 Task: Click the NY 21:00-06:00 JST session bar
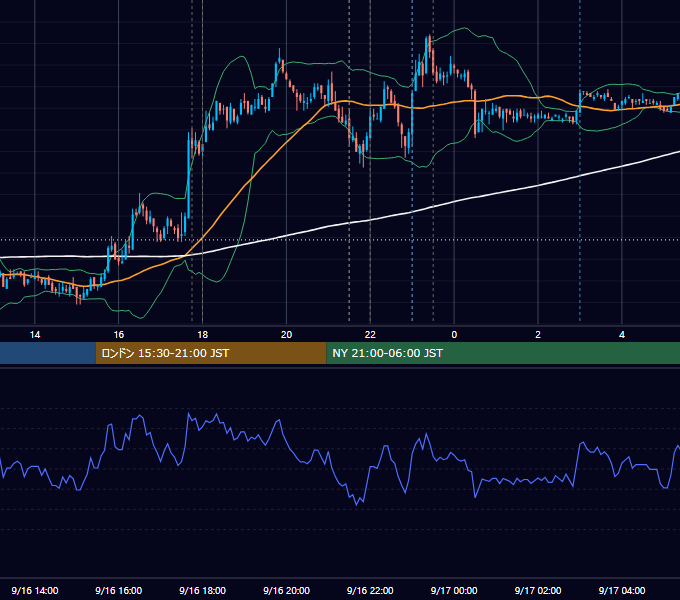pos(503,353)
